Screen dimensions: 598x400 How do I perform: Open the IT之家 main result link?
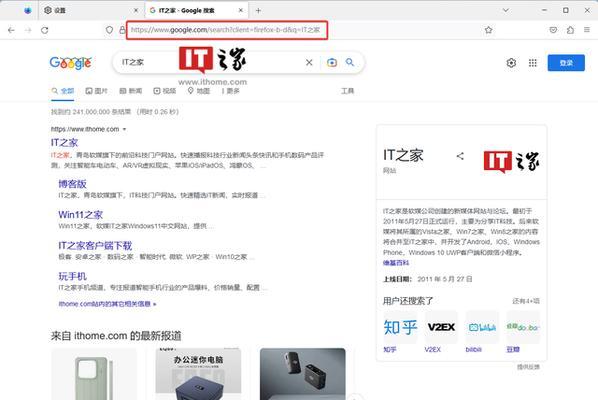(64, 143)
